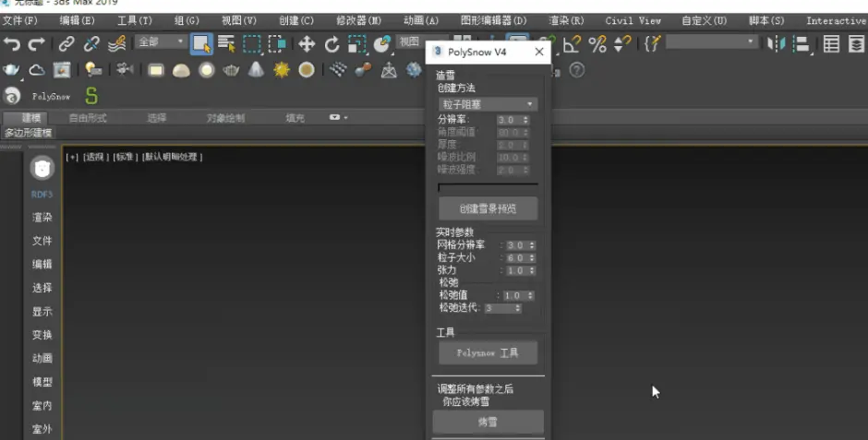Toggle Window/Crossing selection icon
The width and height of the screenshot is (868, 440).
click(x=277, y=43)
